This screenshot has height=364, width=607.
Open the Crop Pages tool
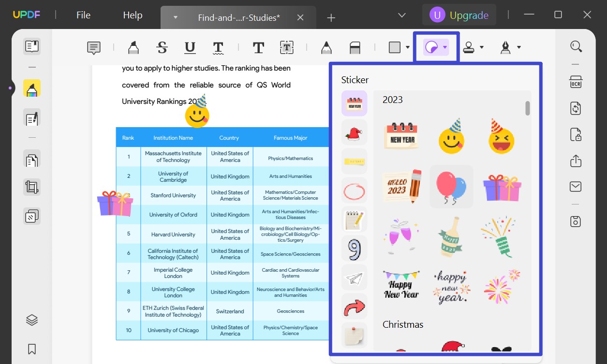(x=32, y=187)
